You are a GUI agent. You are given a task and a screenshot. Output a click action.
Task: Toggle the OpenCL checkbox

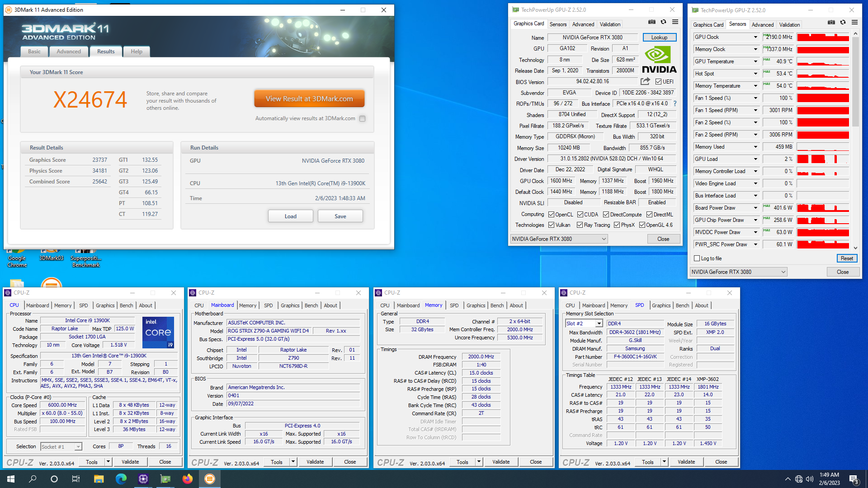tap(551, 215)
